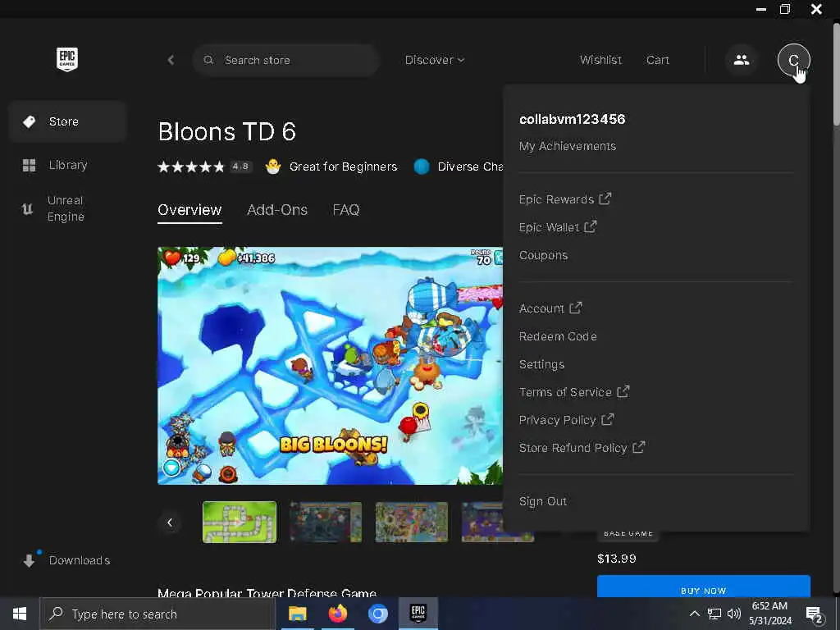Screen dimensions: 840x630
Task: Click the Library grid icon
Action: click(29, 165)
